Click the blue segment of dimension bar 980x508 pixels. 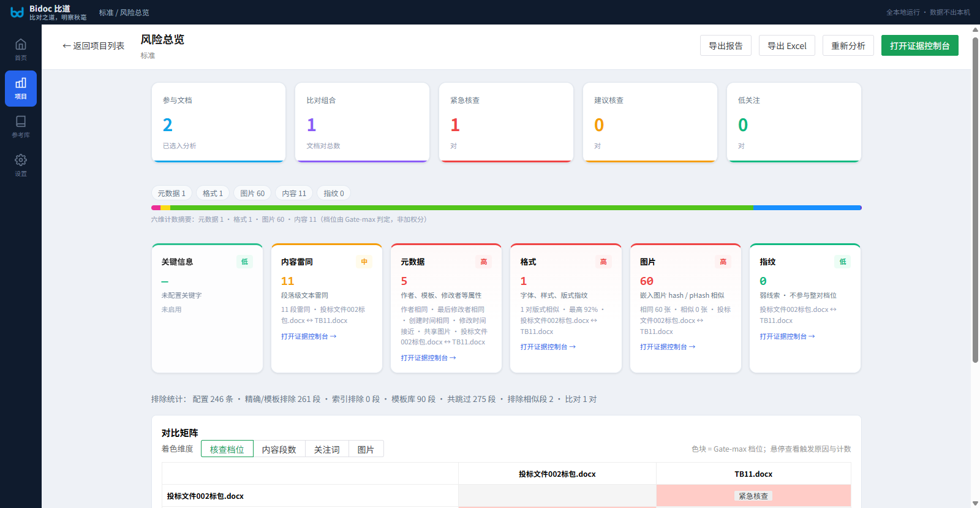pos(807,208)
